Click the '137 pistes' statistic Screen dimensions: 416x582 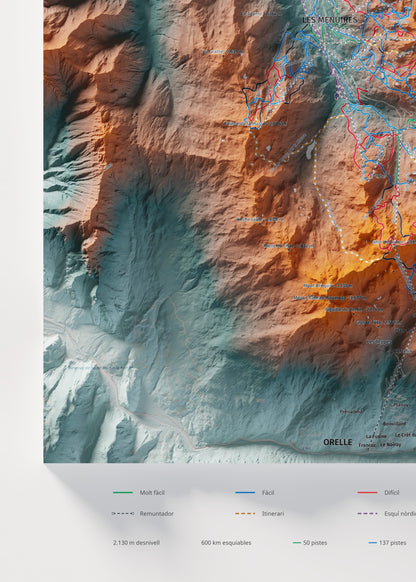(392, 543)
